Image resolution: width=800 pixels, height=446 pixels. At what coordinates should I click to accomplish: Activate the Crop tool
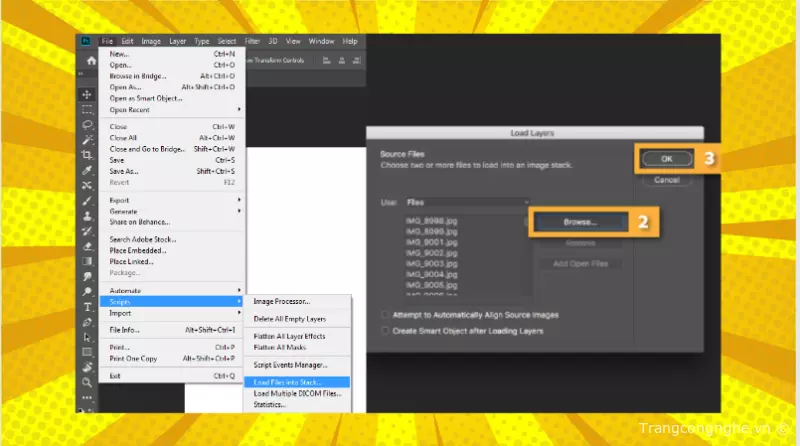(x=88, y=155)
